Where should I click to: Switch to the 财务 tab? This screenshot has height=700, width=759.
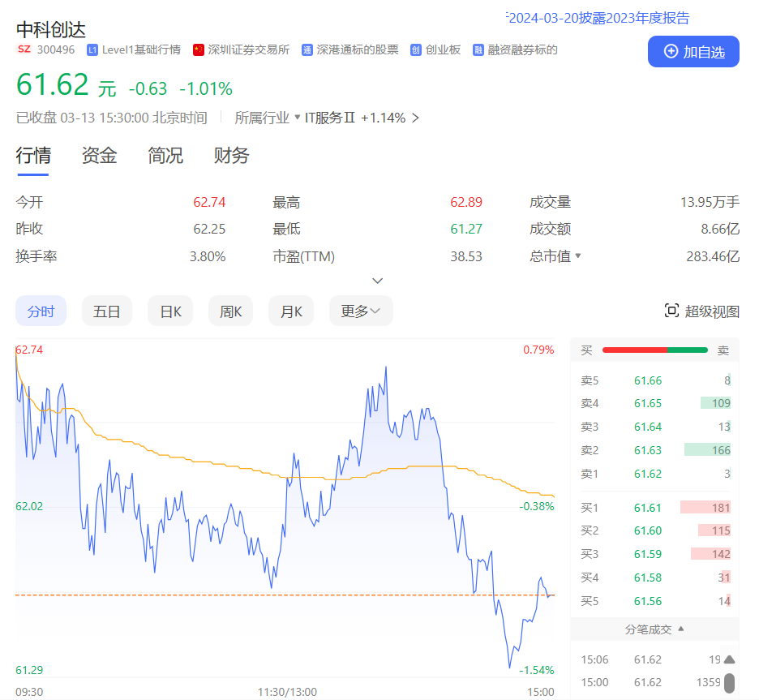[x=231, y=156]
